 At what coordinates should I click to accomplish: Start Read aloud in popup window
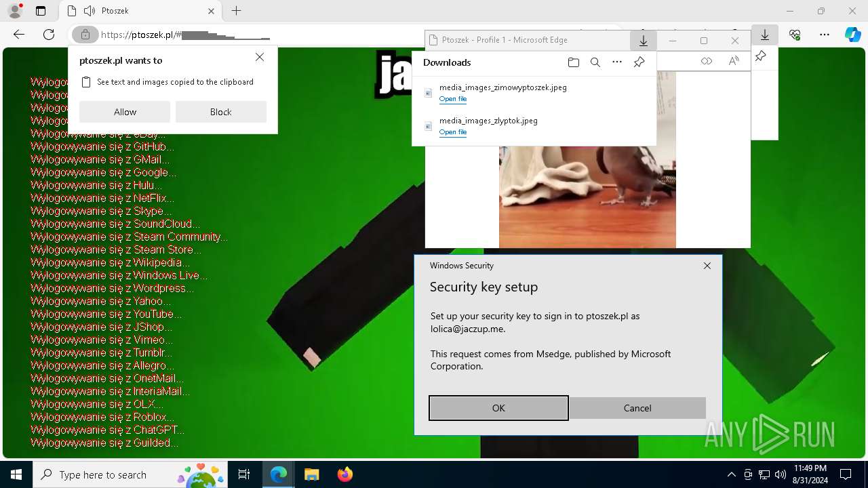point(734,61)
